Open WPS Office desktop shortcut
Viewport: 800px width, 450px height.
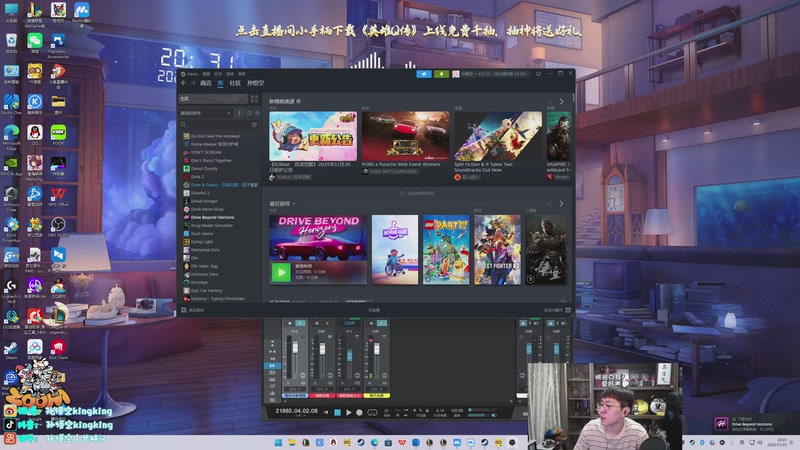(58, 195)
